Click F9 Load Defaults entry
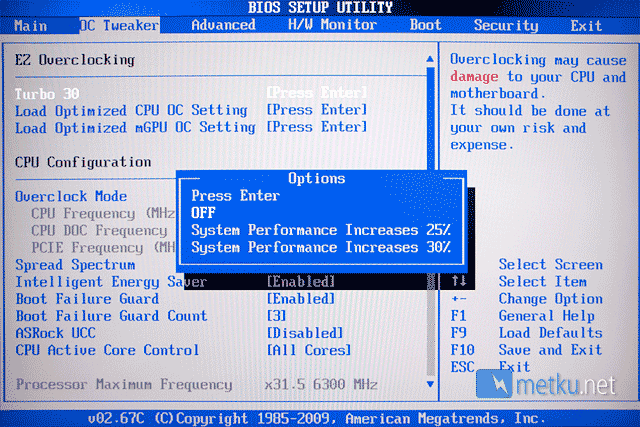Screen dimensions: 640x427 pos(526,333)
